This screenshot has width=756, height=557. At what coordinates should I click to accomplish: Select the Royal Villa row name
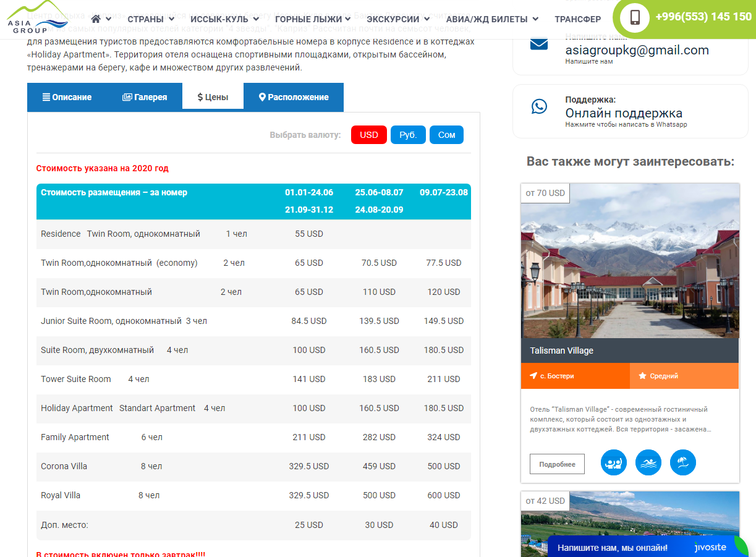coord(61,495)
